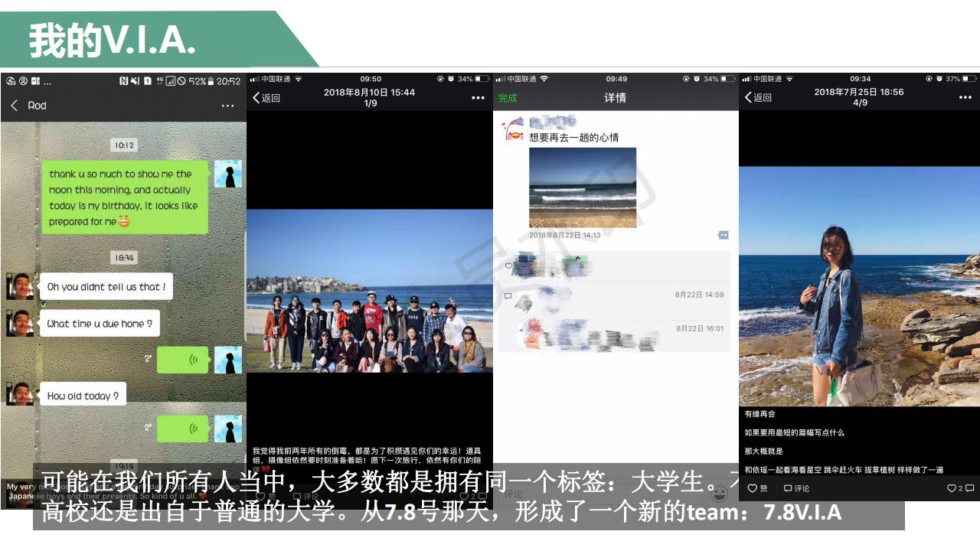Open more options on the 1/9 photo post
Screen dimensions: 980x551
(x=478, y=98)
